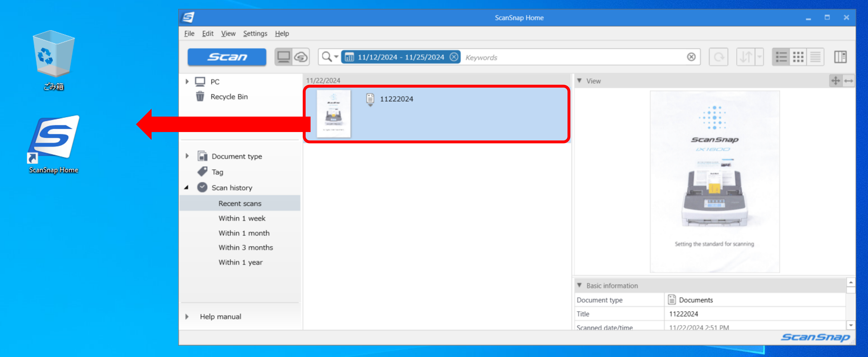This screenshot has height=357, width=868.
Task: Select the 11222024 record title
Action: click(x=396, y=99)
